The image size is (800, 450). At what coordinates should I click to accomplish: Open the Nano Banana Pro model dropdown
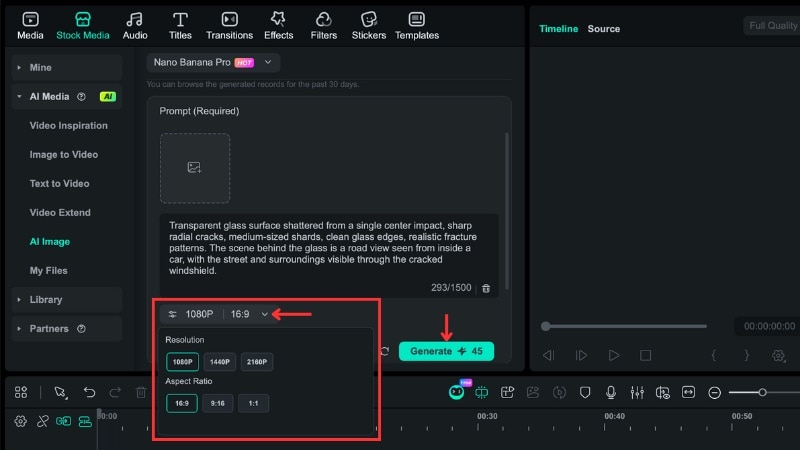213,62
